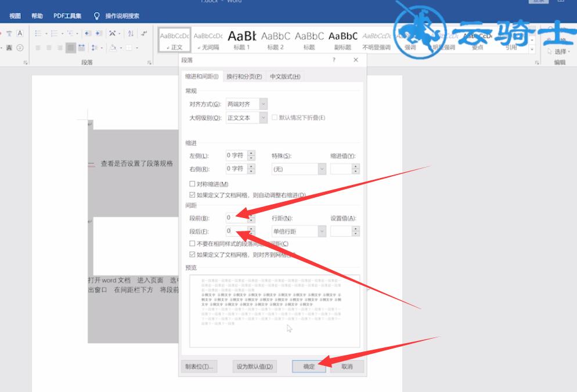Viewport: 577px width, 392px height.
Task: Click the 左侧(L) indent spinner arrows
Action: pyautogui.click(x=251, y=155)
